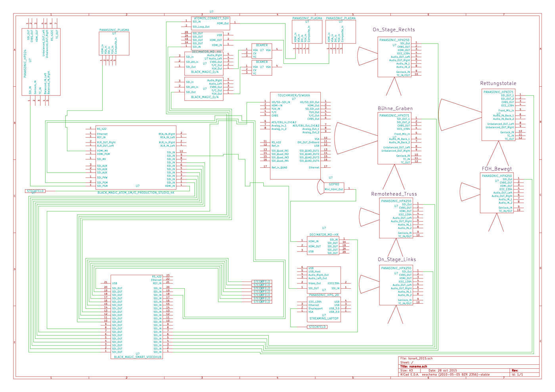This screenshot has width=555, height=392.
Task: Select the GOPRO component label
Action: coord(334,185)
